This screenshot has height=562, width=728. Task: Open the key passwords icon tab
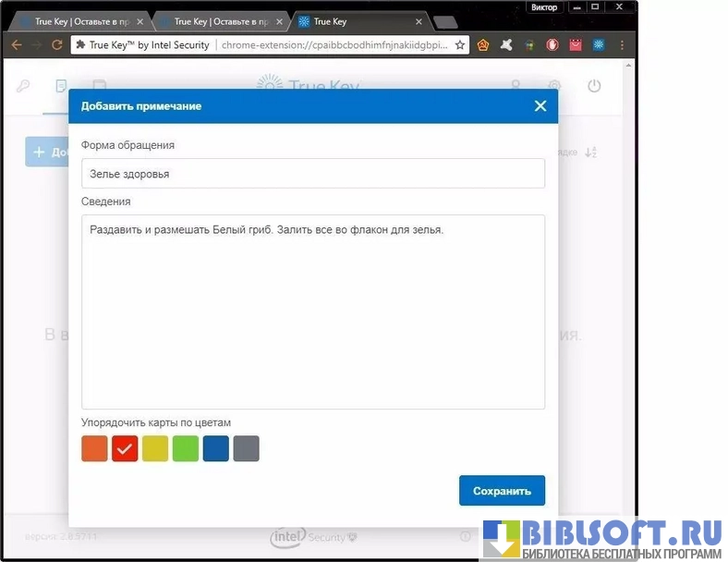[x=23, y=86]
